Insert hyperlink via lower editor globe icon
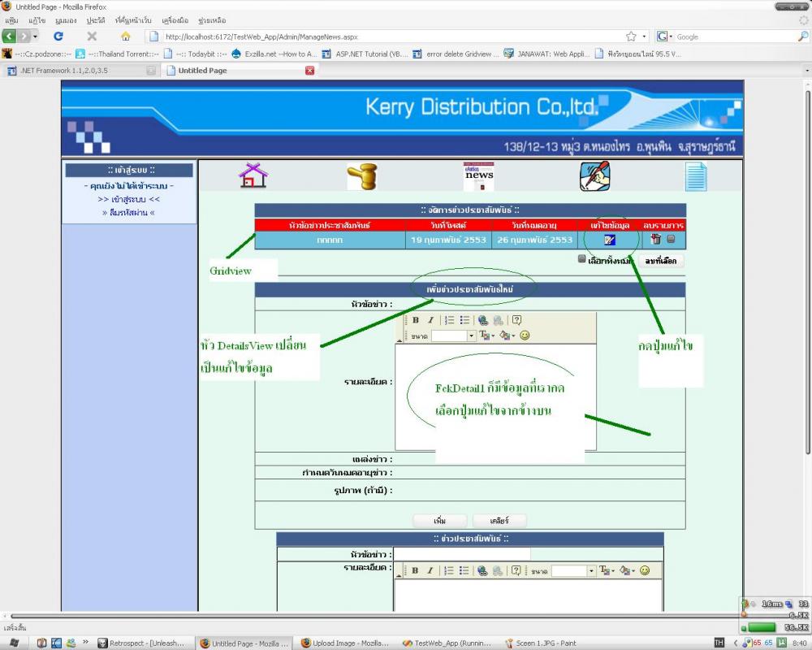This screenshot has width=812, height=650. tap(482, 570)
